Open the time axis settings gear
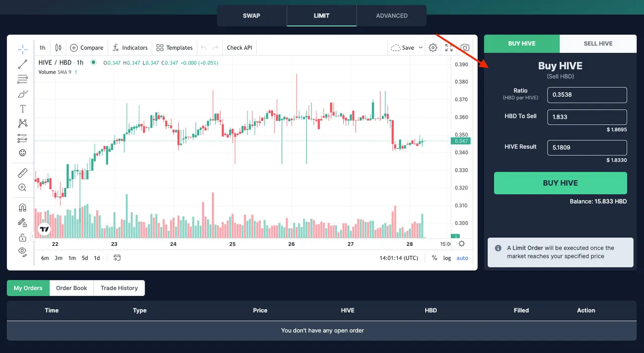The width and height of the screenshot is (644, 353). (461, 244)
